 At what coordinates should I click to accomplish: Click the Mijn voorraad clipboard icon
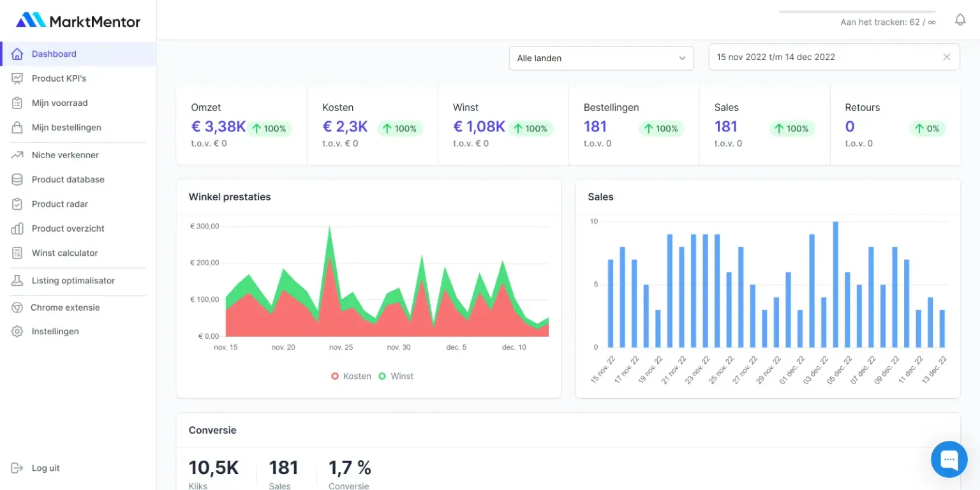tap(17, 103)
